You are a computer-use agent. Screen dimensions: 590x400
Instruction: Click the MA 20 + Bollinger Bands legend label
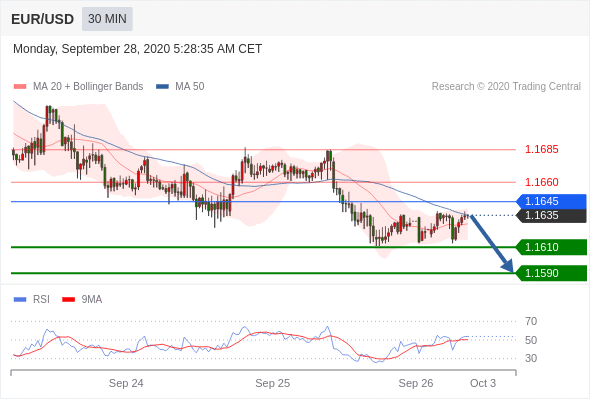pos(88,87)
